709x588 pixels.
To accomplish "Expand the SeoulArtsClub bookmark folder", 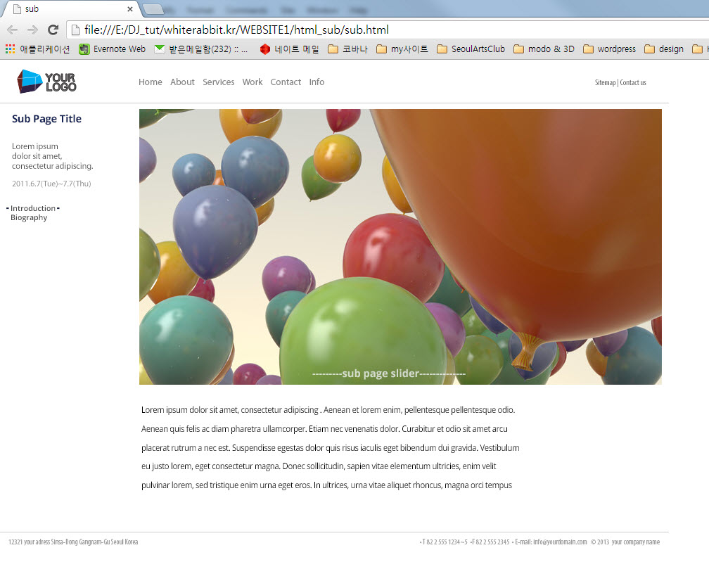I will pos(471,49).
